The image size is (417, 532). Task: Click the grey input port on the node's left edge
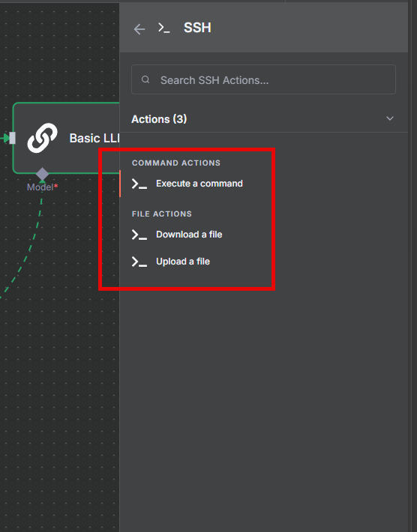(12, 138)
